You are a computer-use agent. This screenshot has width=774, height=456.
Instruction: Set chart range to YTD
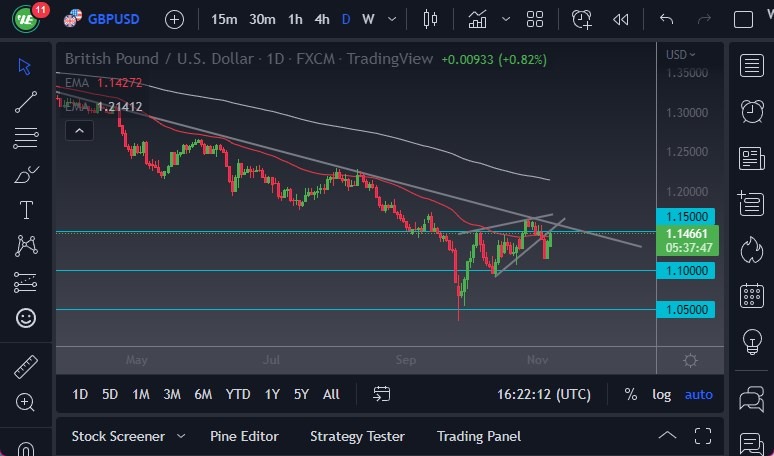238,394
